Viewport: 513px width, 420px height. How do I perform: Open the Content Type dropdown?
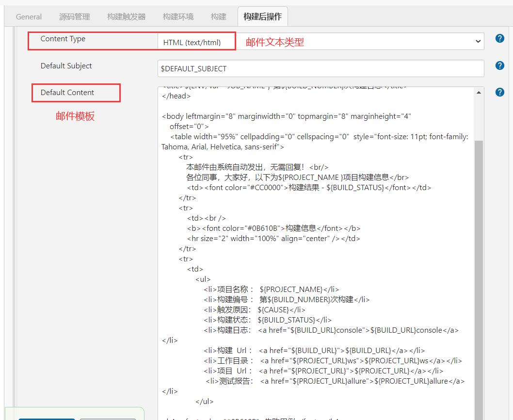coord(320,41)
